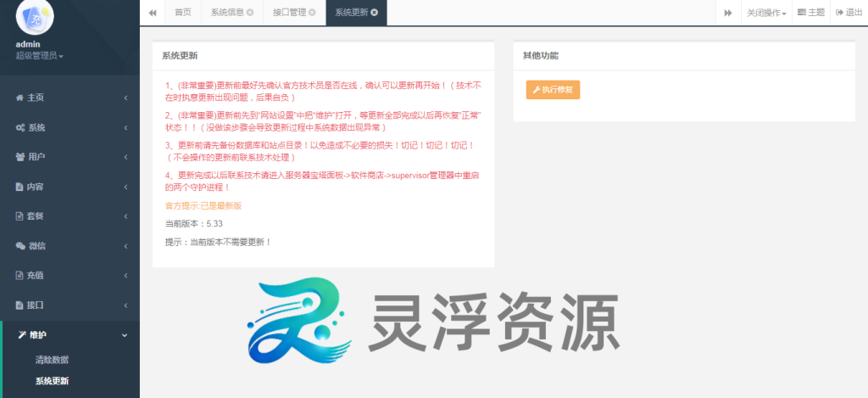Click the 系统更新 panel heading
The width and height of the screenshot is (868, 398).
180,56
